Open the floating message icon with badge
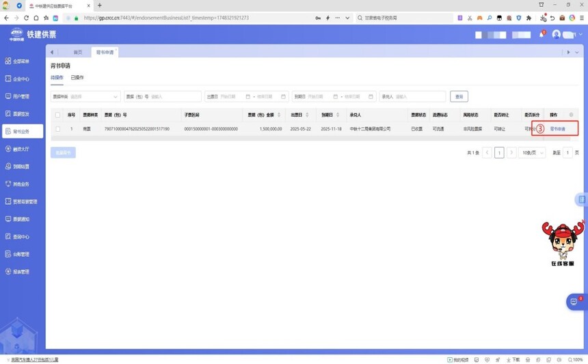 pyautogui.click(x=574, y=302)
